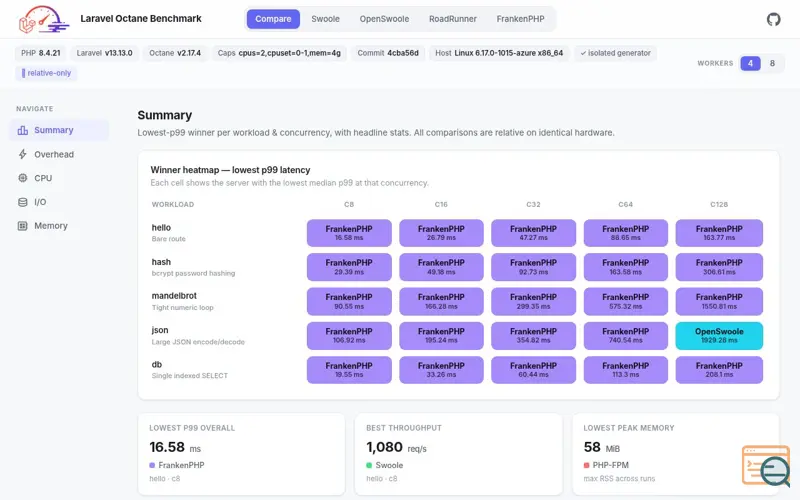800x500 pixels.
Task: Click the C8 column header
Action: (349, 205)
